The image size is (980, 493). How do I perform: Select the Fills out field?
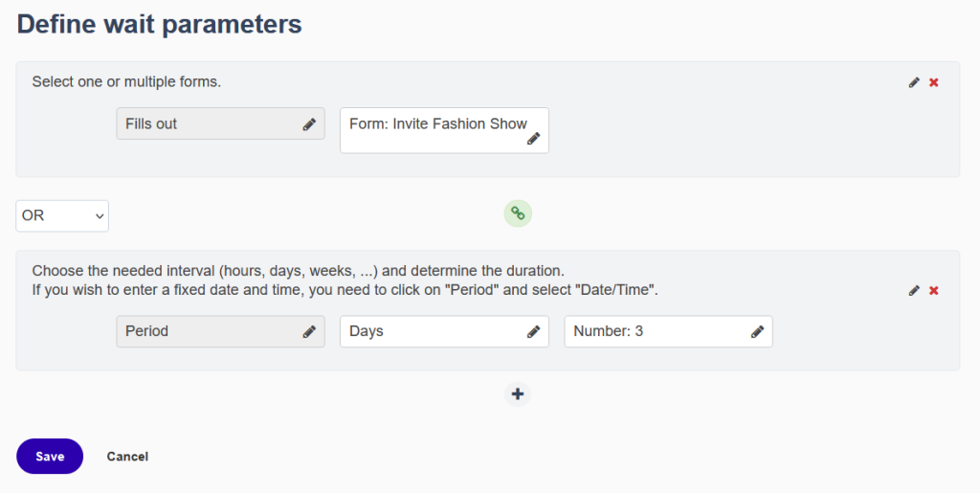coord(221,123)
